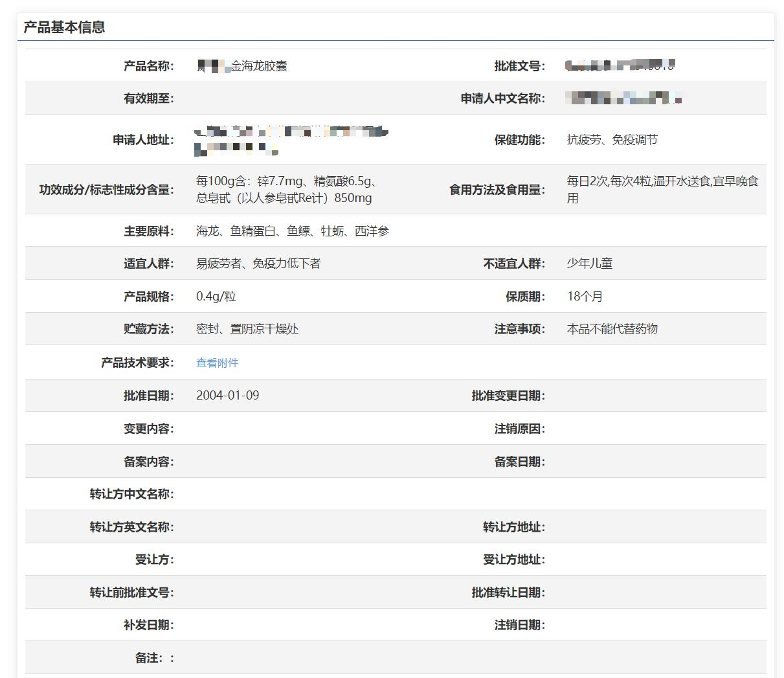
Task: Select the 密封、置阴凉干燥处 storage text
Action: tap(247, 329)
